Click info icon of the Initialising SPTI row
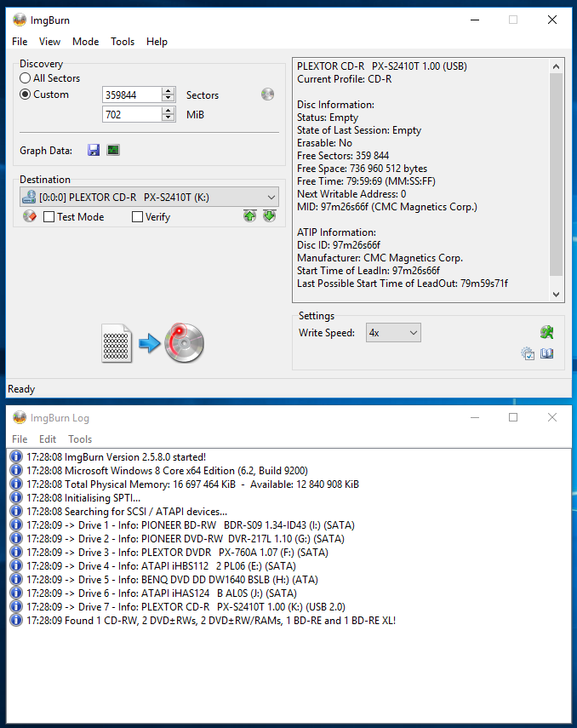This screenshot has width=577, height=728. 16,498
